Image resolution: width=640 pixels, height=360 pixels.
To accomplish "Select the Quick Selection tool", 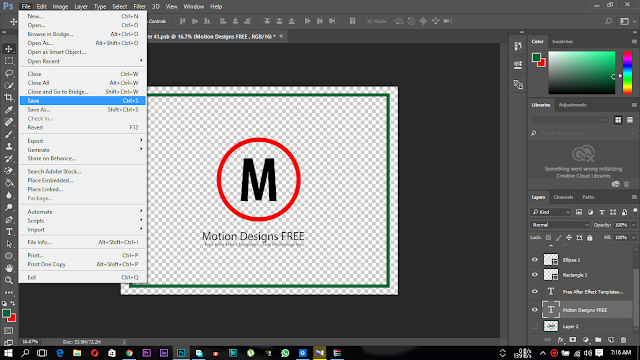I will coord(9,86).
